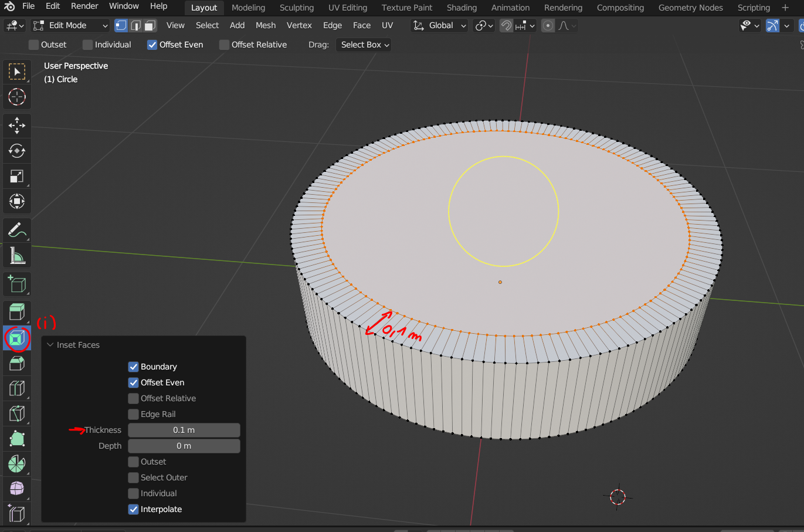The width and height of the screenshot is (804, 532).
Task: Open the Blender logo menu
Action: (9, 6)
